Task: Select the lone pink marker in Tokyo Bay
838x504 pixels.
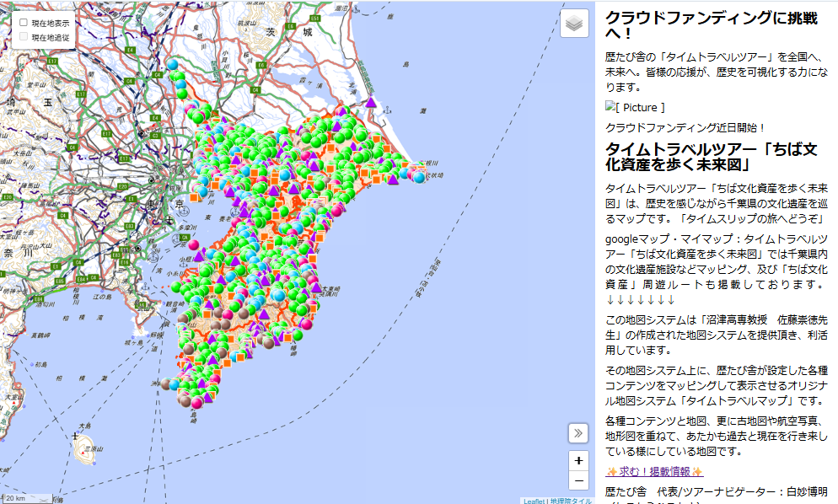Action: pyautogui.click(x=192, y=244)
